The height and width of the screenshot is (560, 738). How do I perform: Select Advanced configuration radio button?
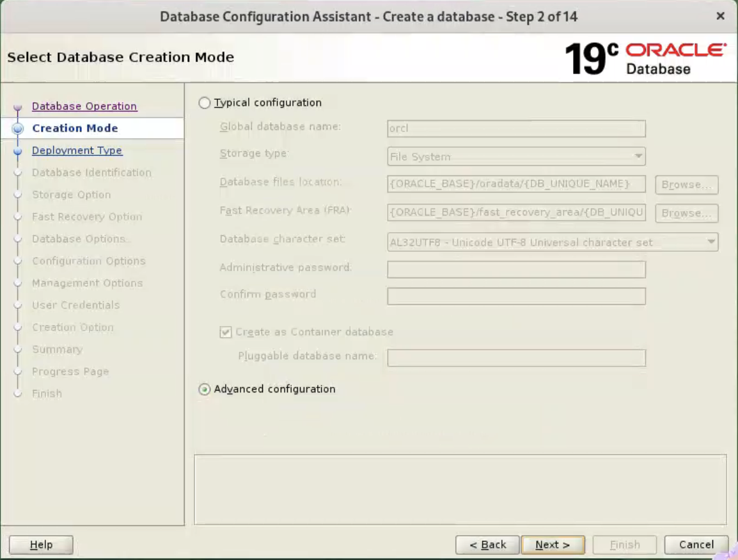[x=204, y=389]
